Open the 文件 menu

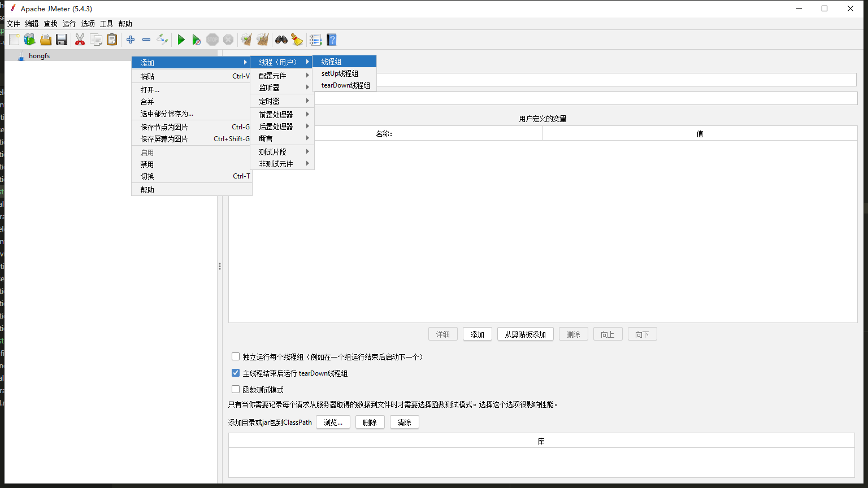13,24
